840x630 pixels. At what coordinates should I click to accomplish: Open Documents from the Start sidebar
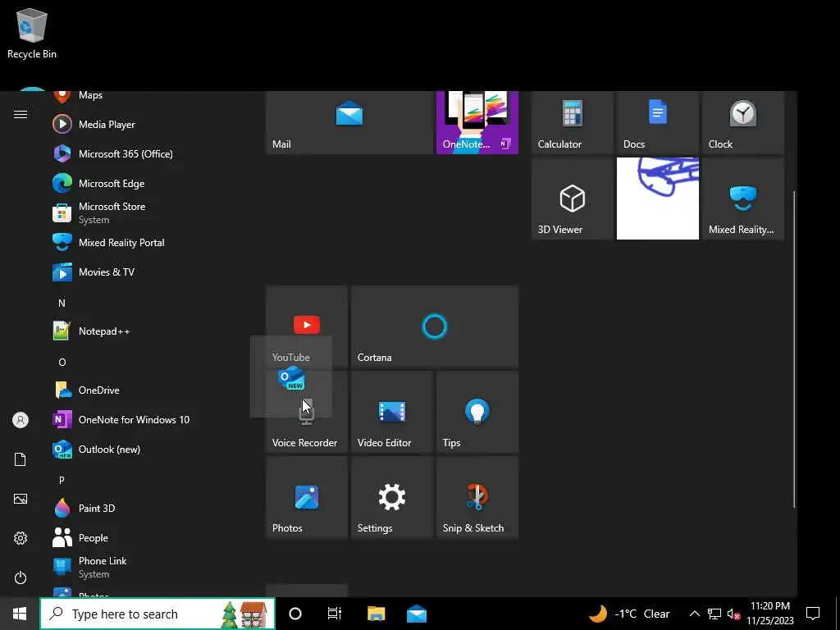click(21, 459)
